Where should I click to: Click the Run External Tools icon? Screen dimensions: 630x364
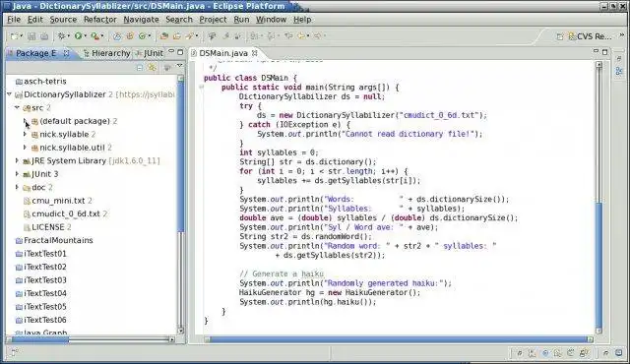tap(94, 36)
